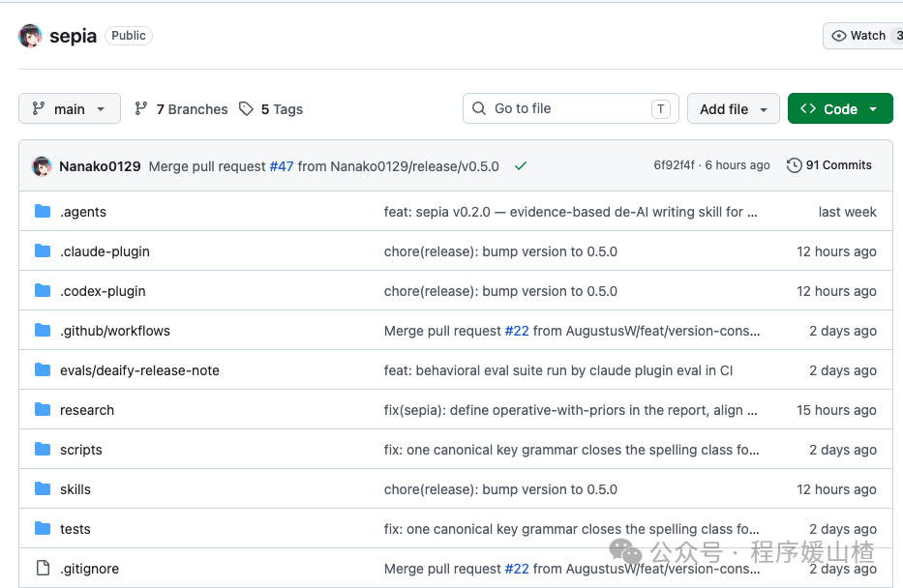Click the eye icon in Watch button
The image size is (903, 588).
pyautogui.click(x=839, y=36)
